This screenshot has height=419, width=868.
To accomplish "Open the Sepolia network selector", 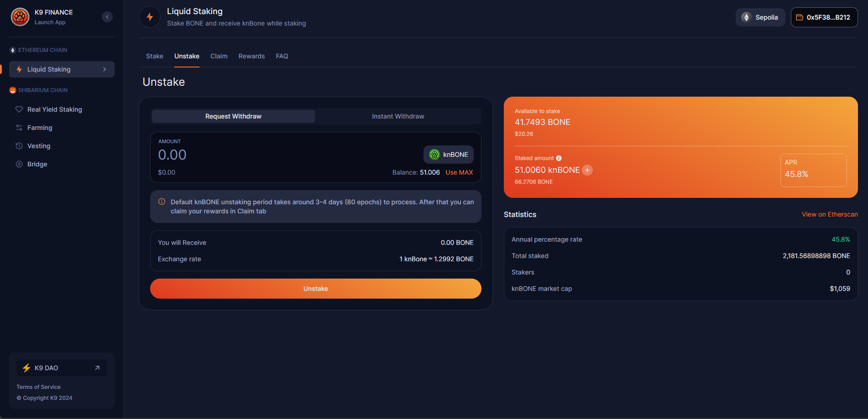I will tap(760, 17).
